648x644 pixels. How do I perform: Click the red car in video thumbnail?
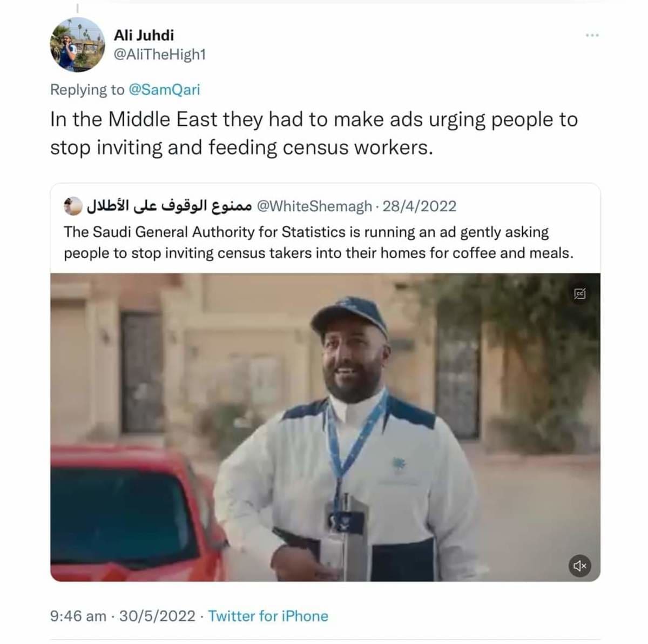pyautogui.click(x=135, y=513)
